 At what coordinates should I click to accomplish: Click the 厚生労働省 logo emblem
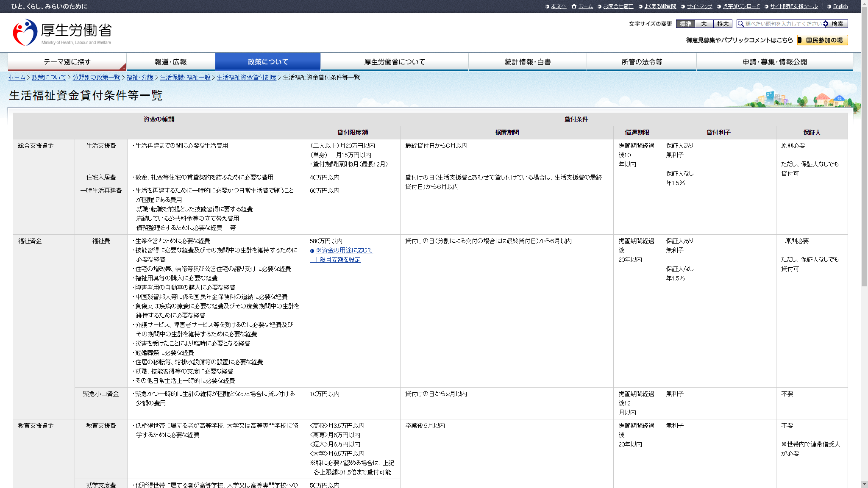25,32
